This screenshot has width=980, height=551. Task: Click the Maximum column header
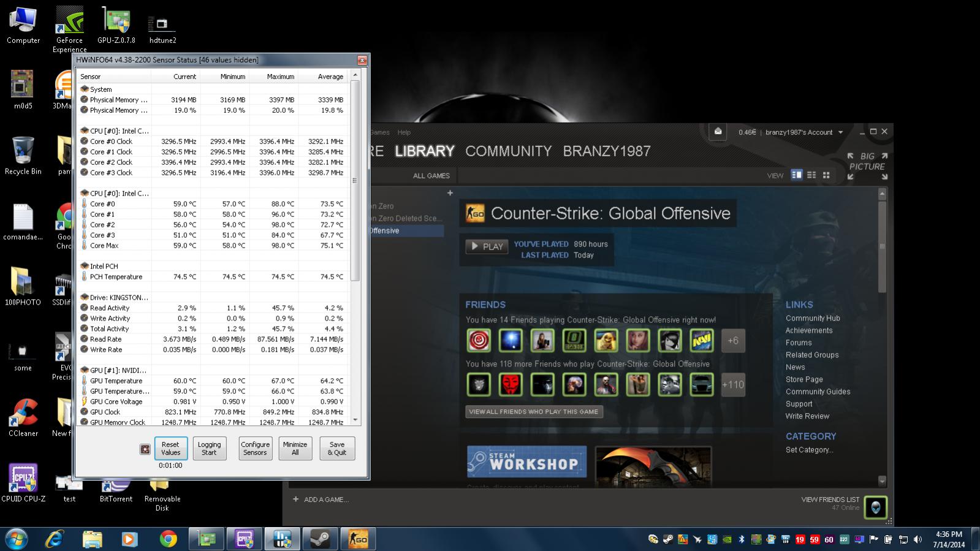274,77
